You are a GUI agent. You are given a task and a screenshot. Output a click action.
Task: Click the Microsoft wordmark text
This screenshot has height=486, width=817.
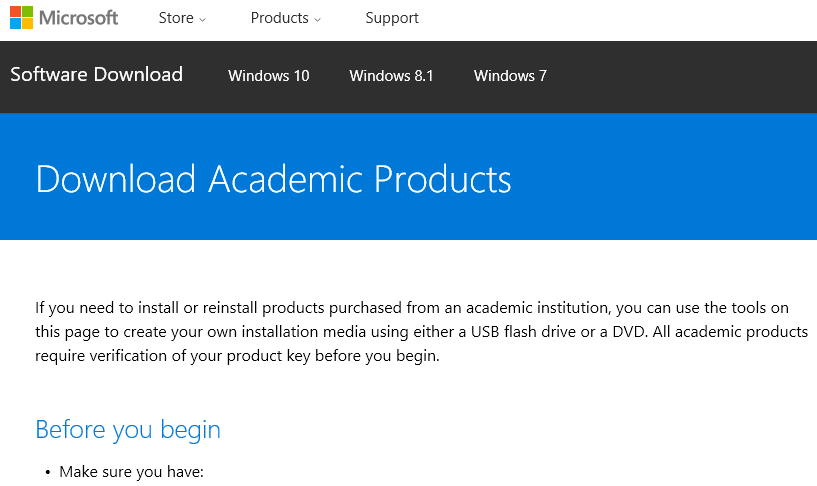(x=78, y=18)
